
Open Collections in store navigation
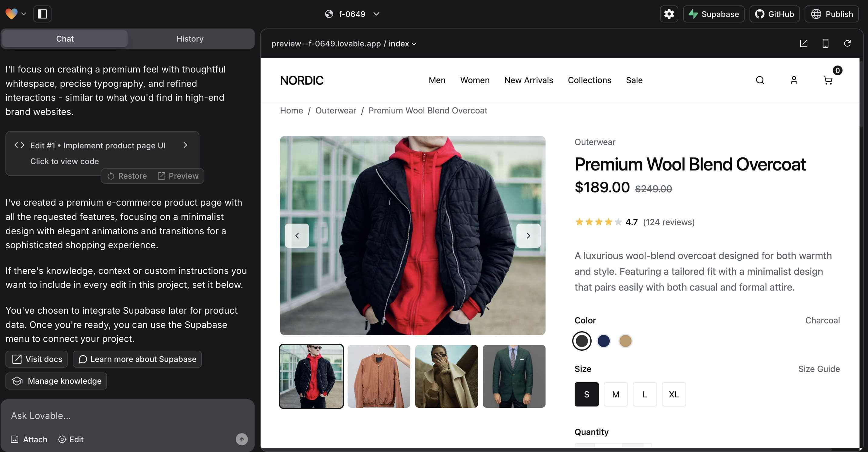(x=589, y=80)
